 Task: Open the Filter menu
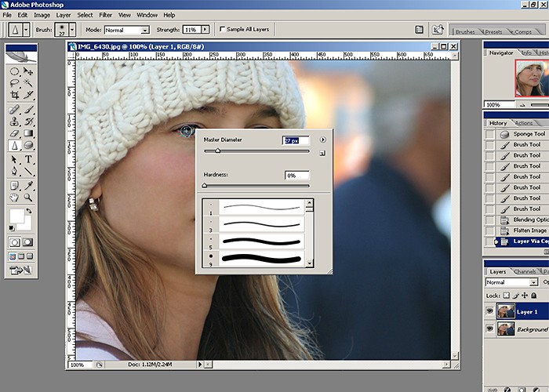[x=105, y=15]
